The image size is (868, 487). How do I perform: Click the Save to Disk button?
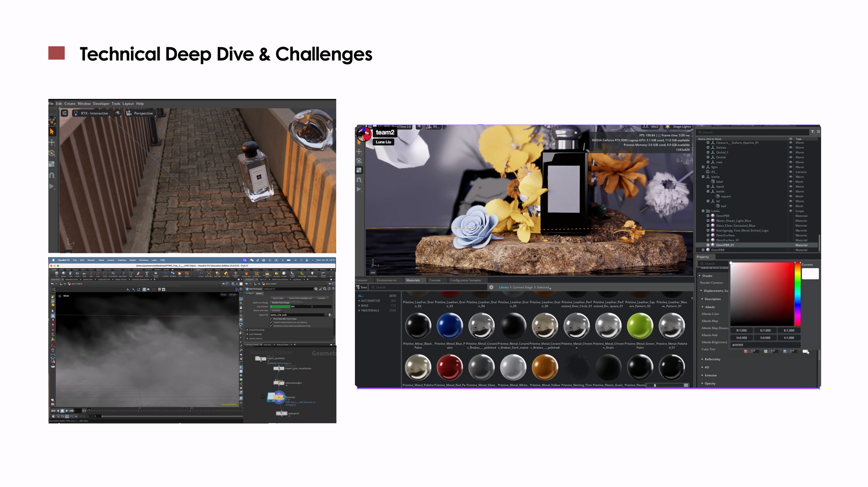[x=278, y=298]
